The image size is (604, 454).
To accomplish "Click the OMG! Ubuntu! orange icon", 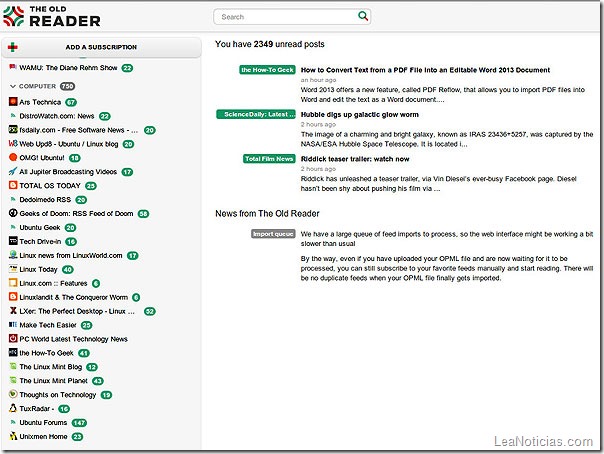I will (x=13, y=157).
